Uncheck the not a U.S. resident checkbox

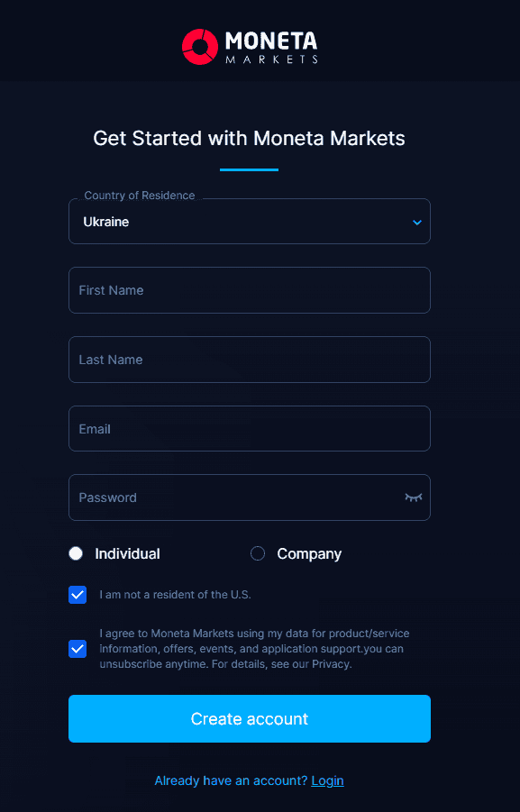coord(78,595)
